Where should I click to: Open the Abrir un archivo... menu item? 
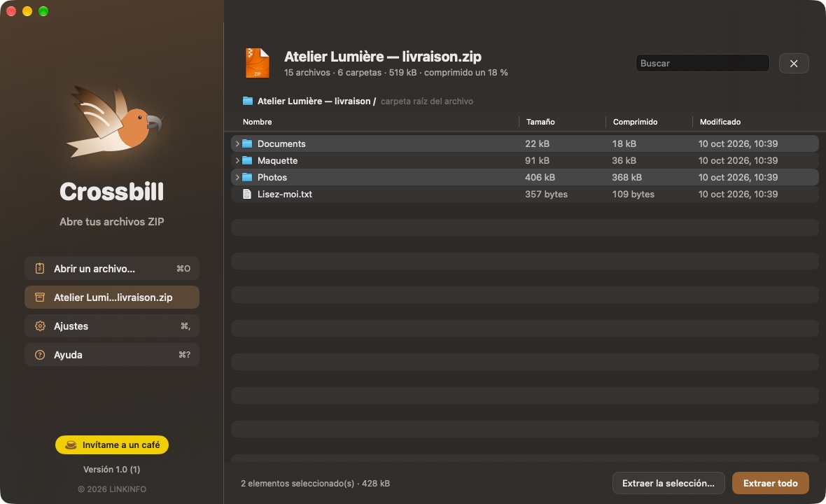point(112,269)
